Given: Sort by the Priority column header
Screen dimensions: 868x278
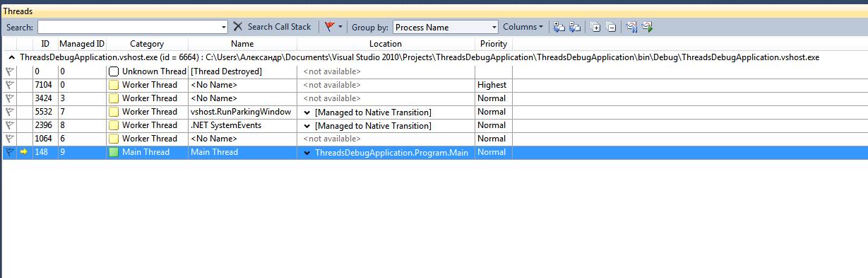Looking at the screenshot, I should click(493, 44).
